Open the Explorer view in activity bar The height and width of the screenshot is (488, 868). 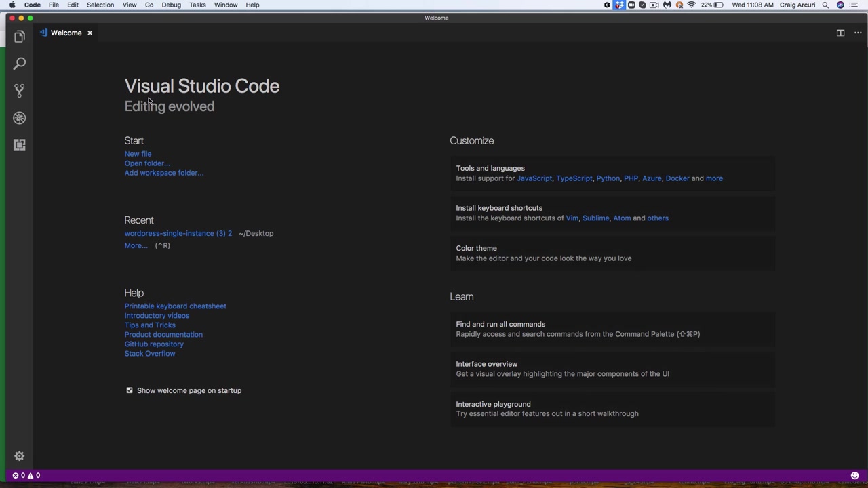click(x=19, y=36)
